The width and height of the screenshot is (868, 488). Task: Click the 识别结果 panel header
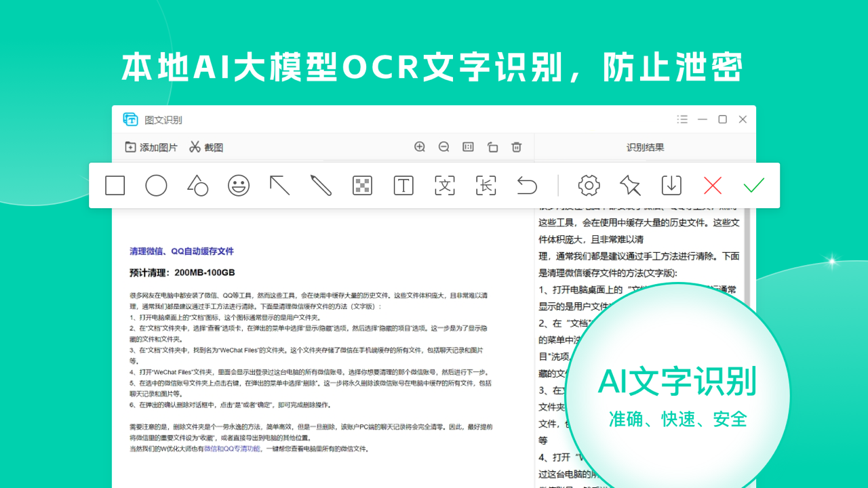coord(645,147)
